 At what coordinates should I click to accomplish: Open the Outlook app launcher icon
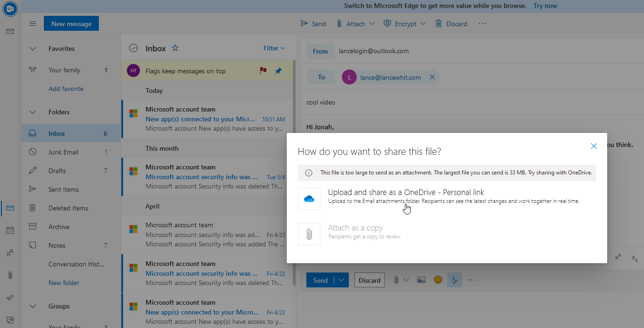10,9
